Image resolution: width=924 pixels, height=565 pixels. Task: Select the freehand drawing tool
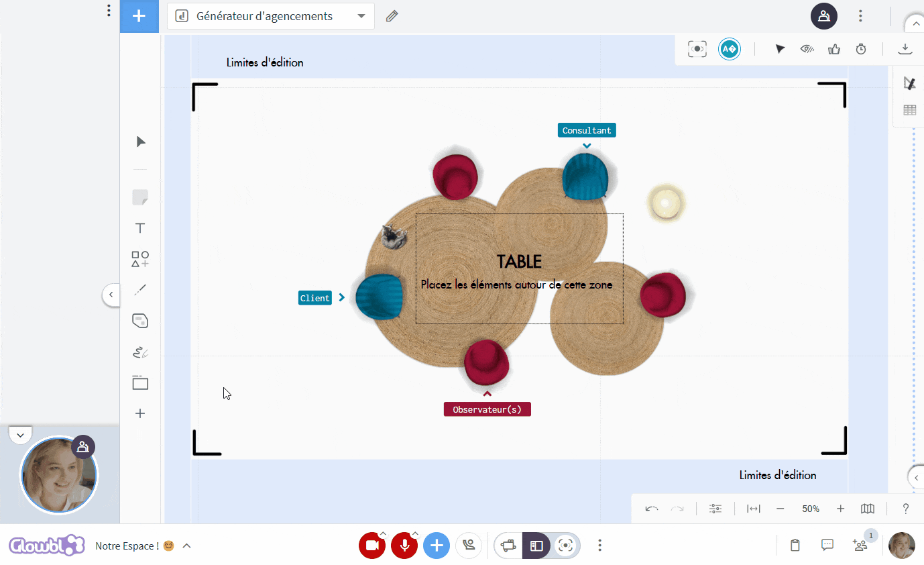tap(140, 352)
